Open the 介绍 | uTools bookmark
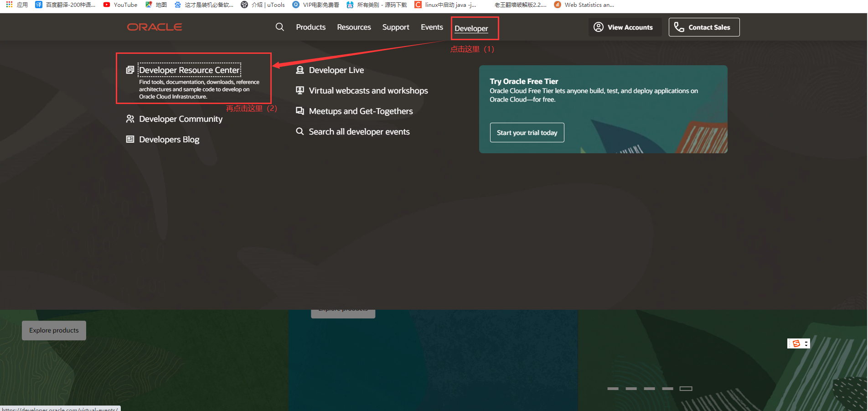Viewport: 868px width, 411px height. [x=263, y=5]
